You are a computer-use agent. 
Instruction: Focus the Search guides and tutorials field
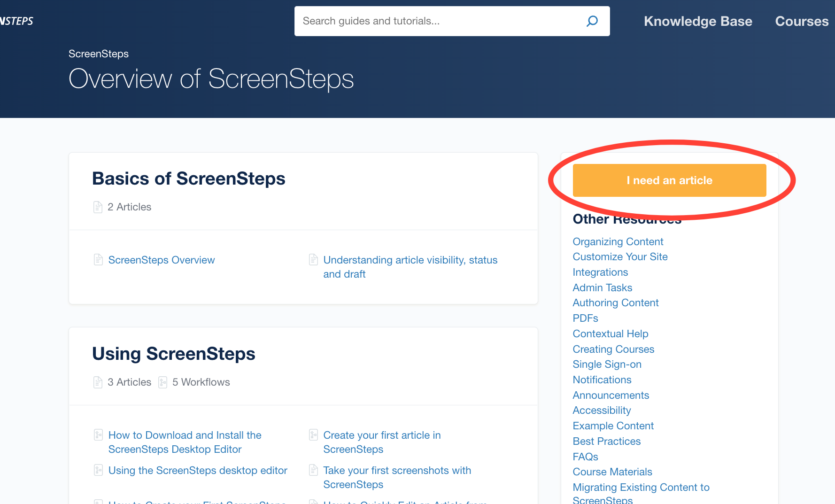point(437,21)
